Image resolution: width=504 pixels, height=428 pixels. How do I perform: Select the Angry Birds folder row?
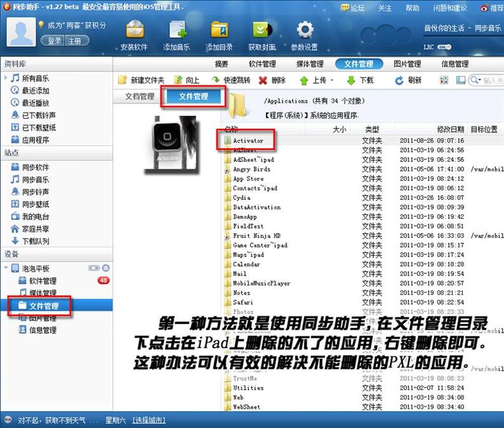363,169
